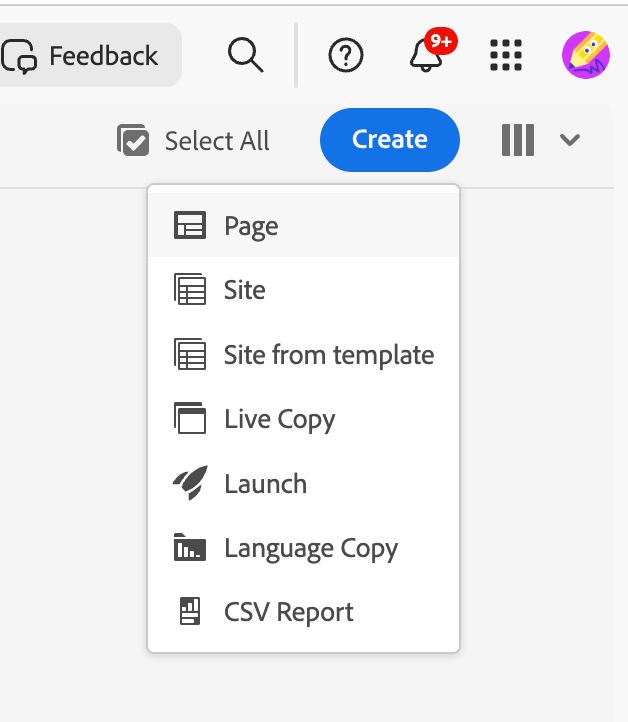This screenshot has width=628, height=722.
Task: Click the chart icon beside CSV Report
Action: [190, 611]
